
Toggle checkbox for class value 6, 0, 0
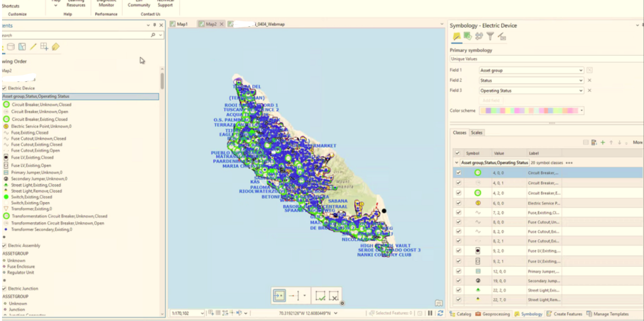pyautogui.click(x=458, y=203)
